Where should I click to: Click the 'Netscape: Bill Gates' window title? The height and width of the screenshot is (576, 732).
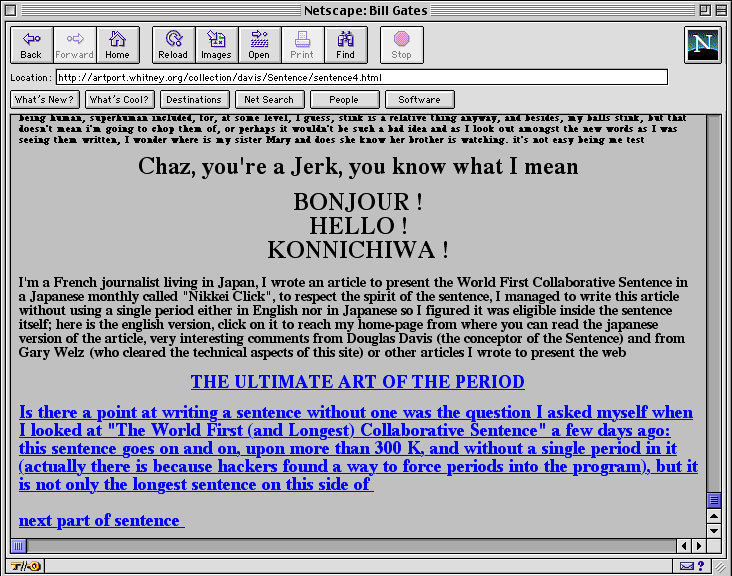[366, 10]
